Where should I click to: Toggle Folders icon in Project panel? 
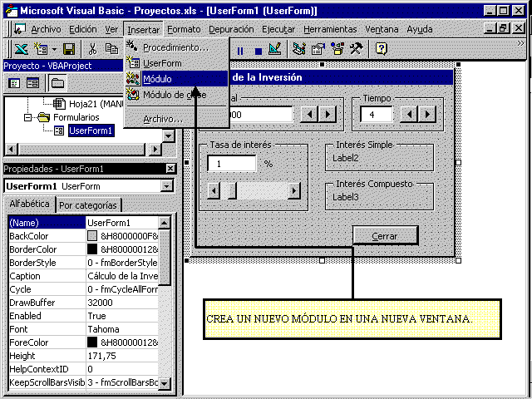click(x=57, y=83)
